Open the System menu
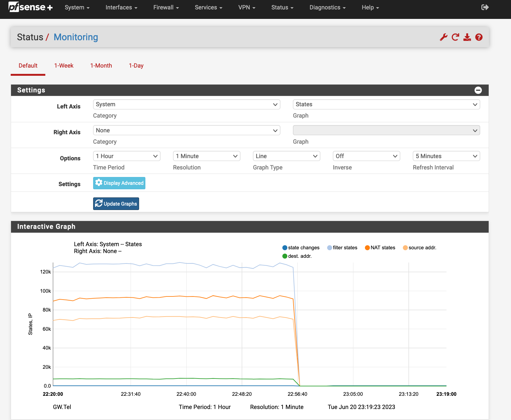511x420 pixels. pos(77,7)
